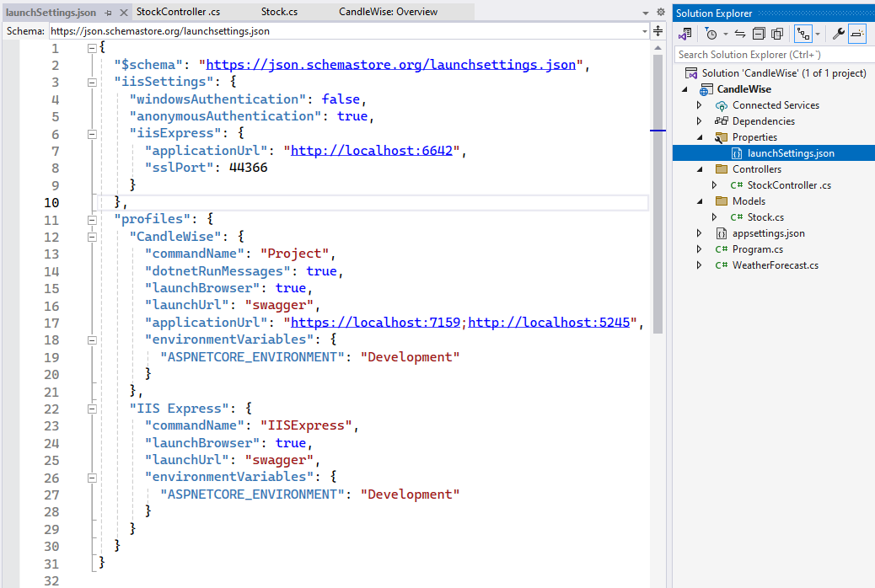Click Sync with Active Document arrows icon
Viewport: 875px width, 588px height.
pos(740,34)
